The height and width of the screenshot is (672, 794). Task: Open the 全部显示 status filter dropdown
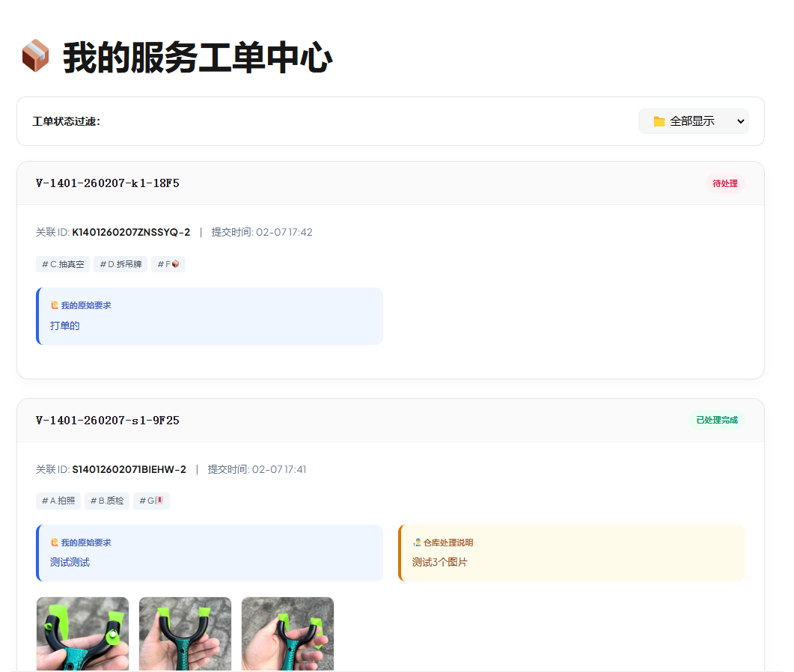coord(693,121)
